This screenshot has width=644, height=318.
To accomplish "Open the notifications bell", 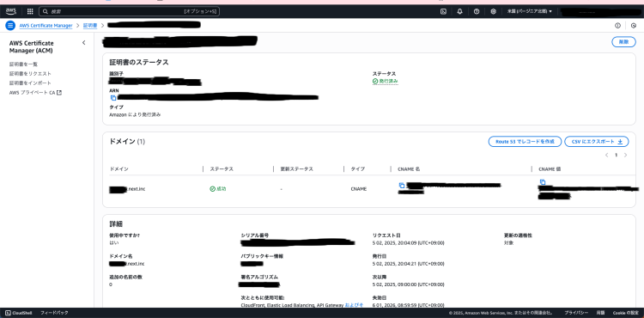I will coord(460,11).
